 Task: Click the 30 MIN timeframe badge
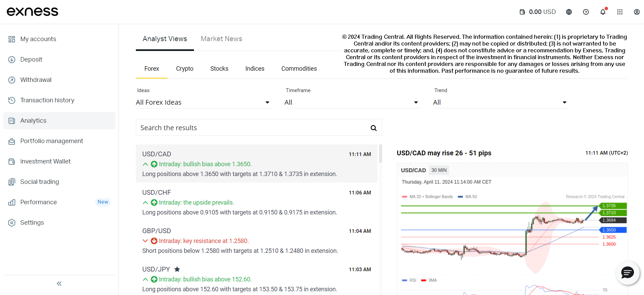pyautogui.click(x=439, y=170)
